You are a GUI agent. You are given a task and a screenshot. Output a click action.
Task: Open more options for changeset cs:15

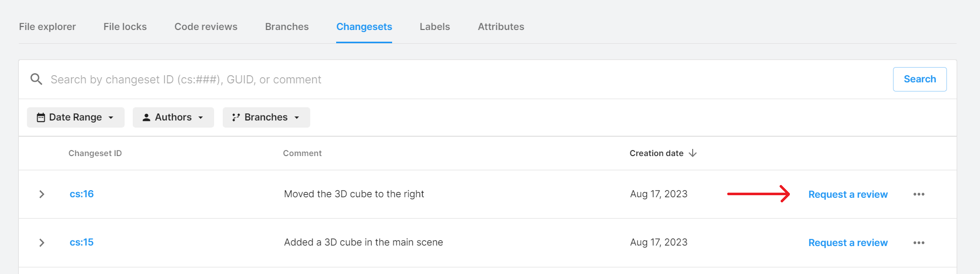tap(918, 242)
